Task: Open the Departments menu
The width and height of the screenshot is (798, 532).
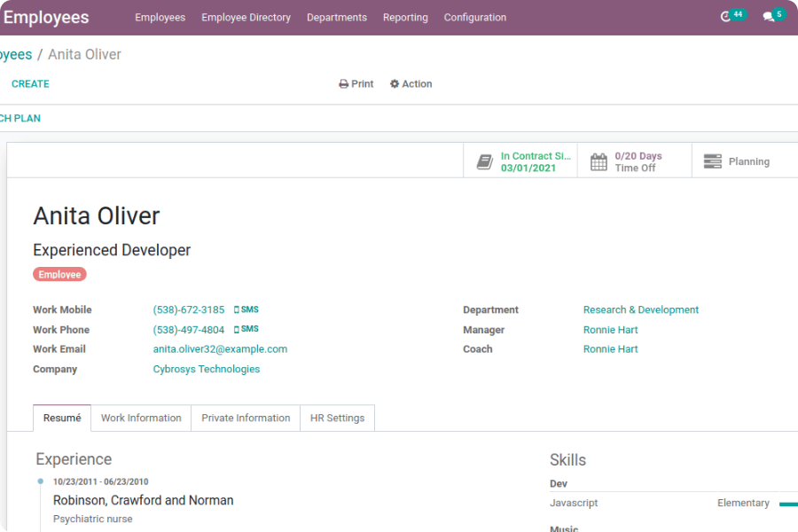Action: point(336,18)
